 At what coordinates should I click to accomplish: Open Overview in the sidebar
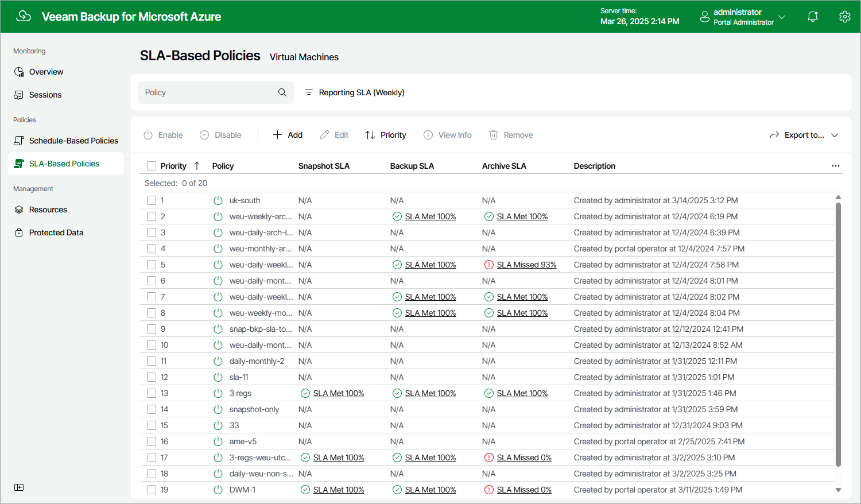(x=46, y=72)
